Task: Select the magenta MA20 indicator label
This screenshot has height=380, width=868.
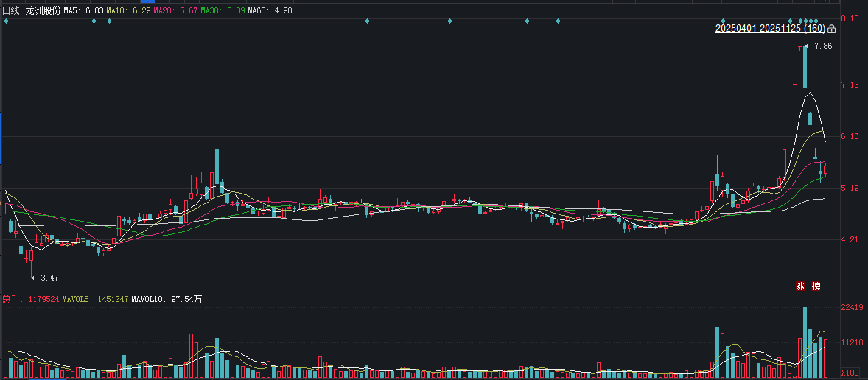Action: point(175,11)
